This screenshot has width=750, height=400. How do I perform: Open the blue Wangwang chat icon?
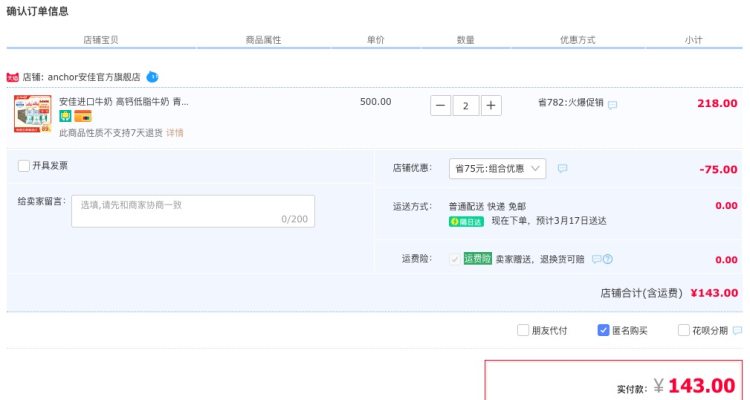click(x=152, y=77)
